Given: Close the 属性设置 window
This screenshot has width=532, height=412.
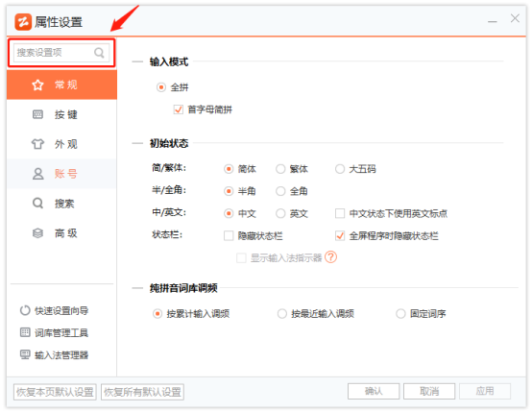Looking at the screenshot, I should pos(515,18).
